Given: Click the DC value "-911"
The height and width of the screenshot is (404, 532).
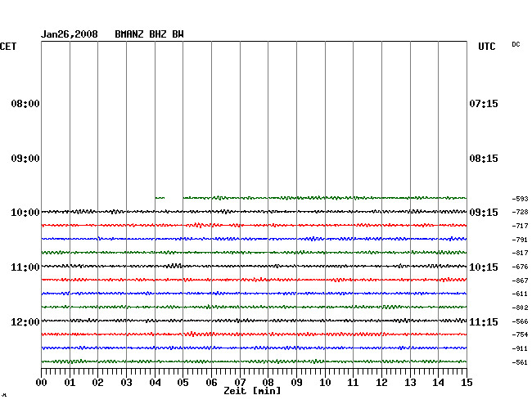Looking at the screenshot, I should [520, 348].
